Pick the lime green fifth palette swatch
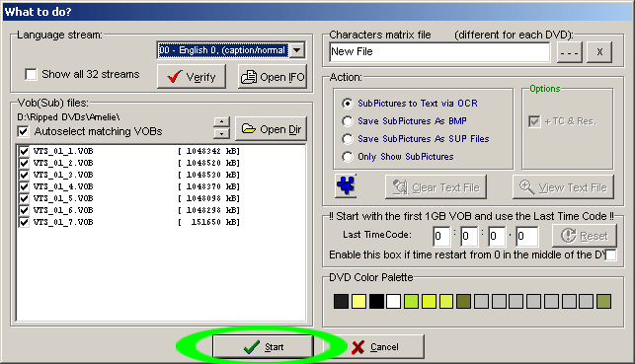 pos(411,301)
